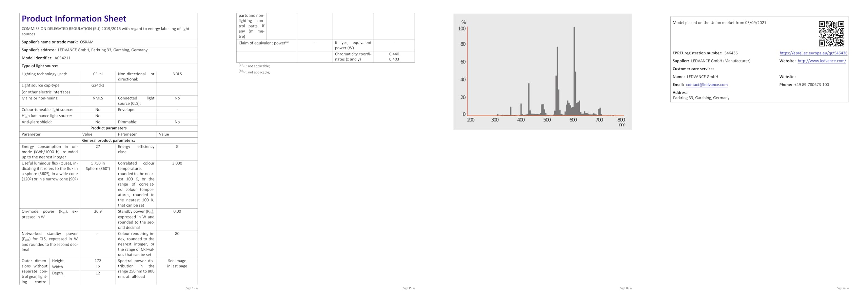Click the "Page 2 / 4" footer
Viewport: 868px width, 307px height.
(x=409, y=288)
